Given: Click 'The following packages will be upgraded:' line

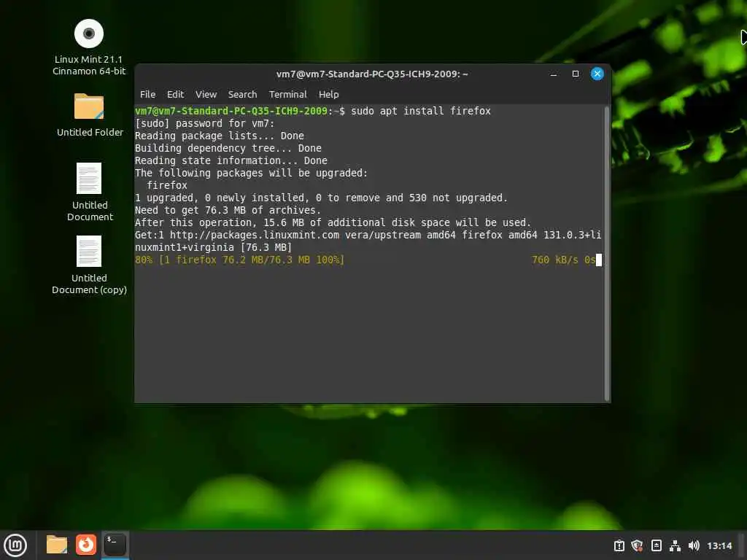Looking at the screenshot, I should [251, 173].
